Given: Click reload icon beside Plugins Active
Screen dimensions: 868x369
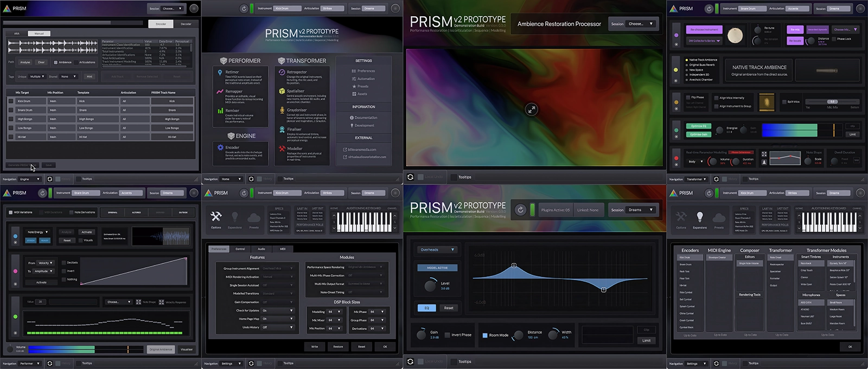Looking at the screenshot, I should pos(520,210).
